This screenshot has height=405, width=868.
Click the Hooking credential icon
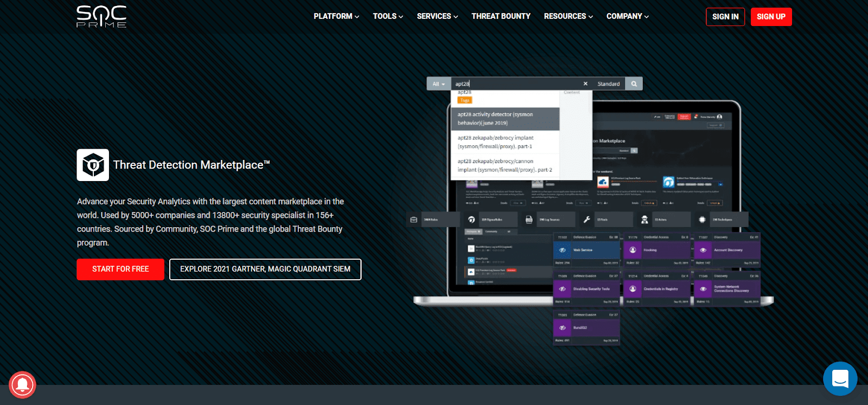coord(633,250)
